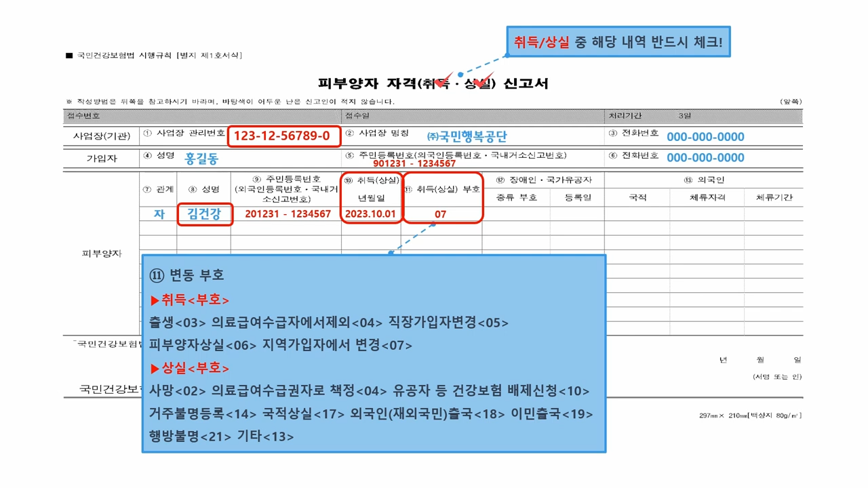Click the code 국적상실<17>
The image size is (868, 488).
point(304,413)
